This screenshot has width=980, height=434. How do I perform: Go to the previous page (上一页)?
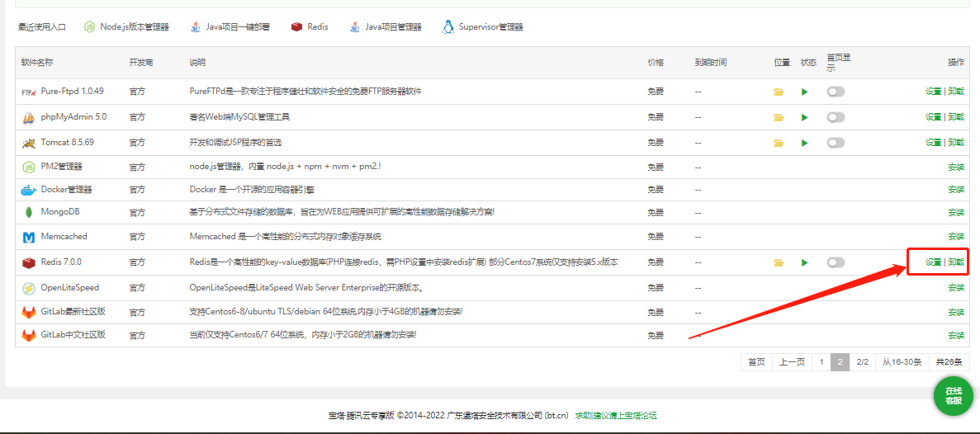pos(792,362)
